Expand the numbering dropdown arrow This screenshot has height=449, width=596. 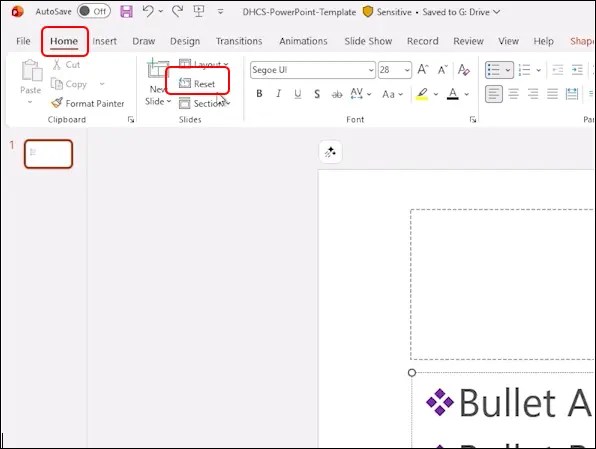point(539,70)
